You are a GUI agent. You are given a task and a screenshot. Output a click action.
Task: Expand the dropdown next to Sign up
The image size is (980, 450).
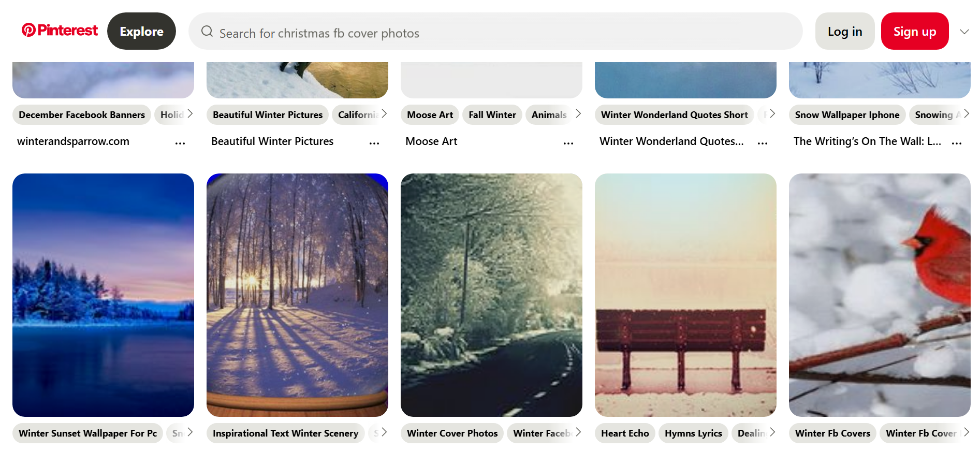click(x=964, y=32)
